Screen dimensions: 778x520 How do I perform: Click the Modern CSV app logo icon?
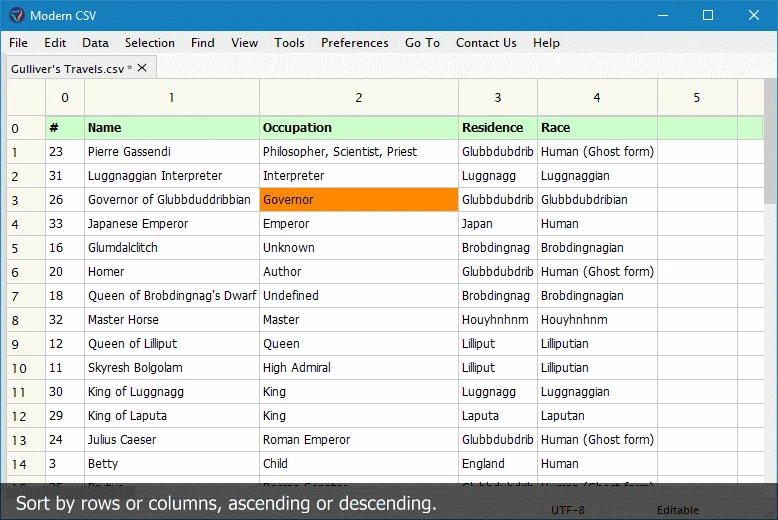coord(16,15)
